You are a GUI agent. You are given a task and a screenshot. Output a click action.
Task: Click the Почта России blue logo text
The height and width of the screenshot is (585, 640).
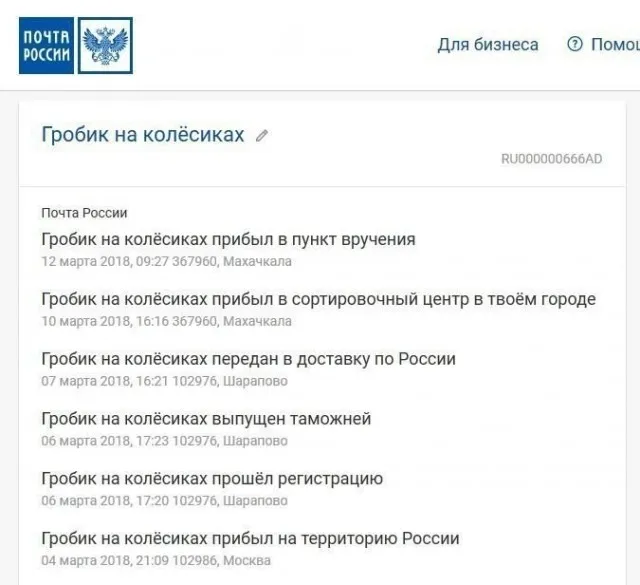[46, 45]
